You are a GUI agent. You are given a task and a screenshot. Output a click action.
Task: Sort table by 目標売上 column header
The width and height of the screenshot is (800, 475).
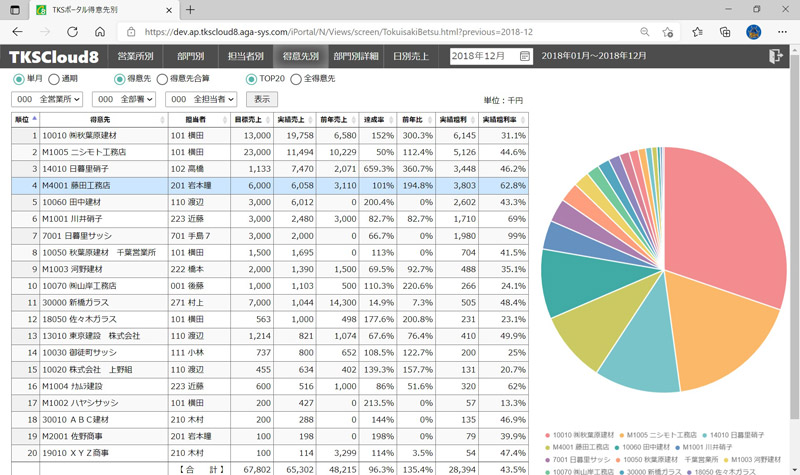click(252, 119)
